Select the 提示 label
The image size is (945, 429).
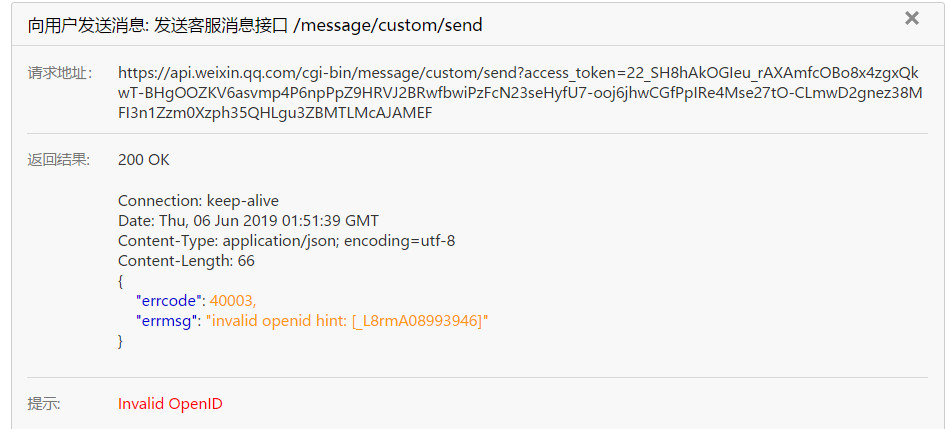click(45, 404)
